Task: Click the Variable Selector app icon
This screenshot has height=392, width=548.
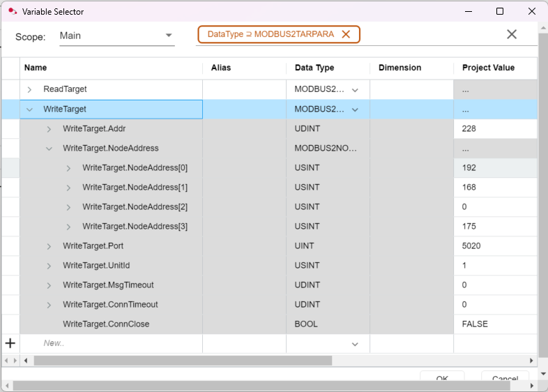Action: point(12,12)
